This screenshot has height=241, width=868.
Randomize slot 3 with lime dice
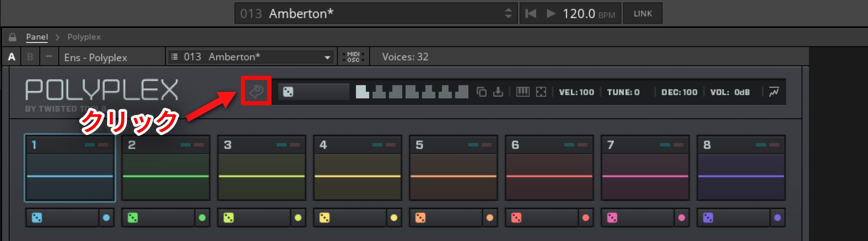pos(229,217)
